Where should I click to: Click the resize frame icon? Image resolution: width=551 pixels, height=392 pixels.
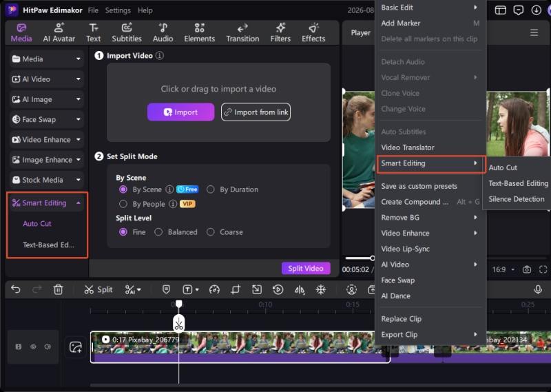point(257,289)
